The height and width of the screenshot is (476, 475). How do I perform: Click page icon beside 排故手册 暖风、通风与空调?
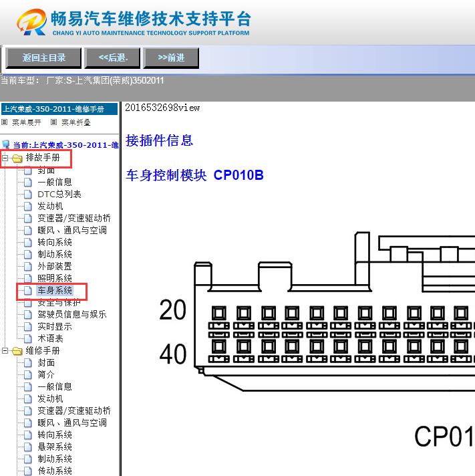27,231
